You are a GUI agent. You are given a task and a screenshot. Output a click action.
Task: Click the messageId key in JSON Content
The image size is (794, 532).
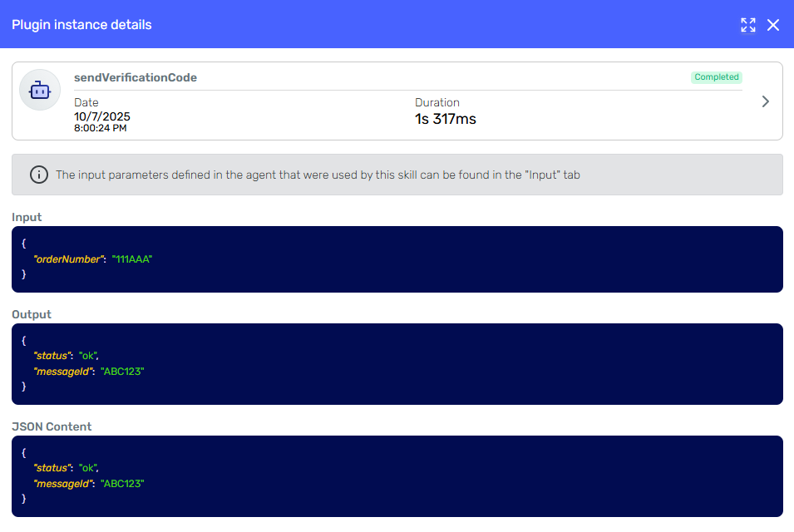point(62,484)
